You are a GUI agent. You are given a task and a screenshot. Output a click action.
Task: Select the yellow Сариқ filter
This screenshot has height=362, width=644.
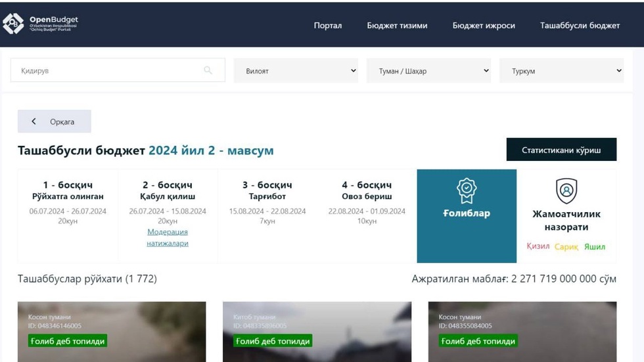566,247
